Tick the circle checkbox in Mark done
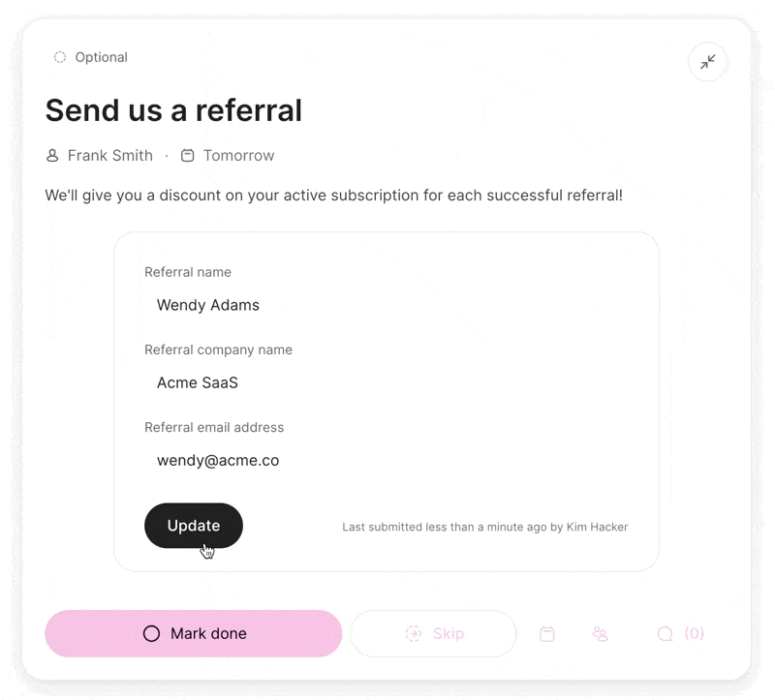 [x=151, y=634]
